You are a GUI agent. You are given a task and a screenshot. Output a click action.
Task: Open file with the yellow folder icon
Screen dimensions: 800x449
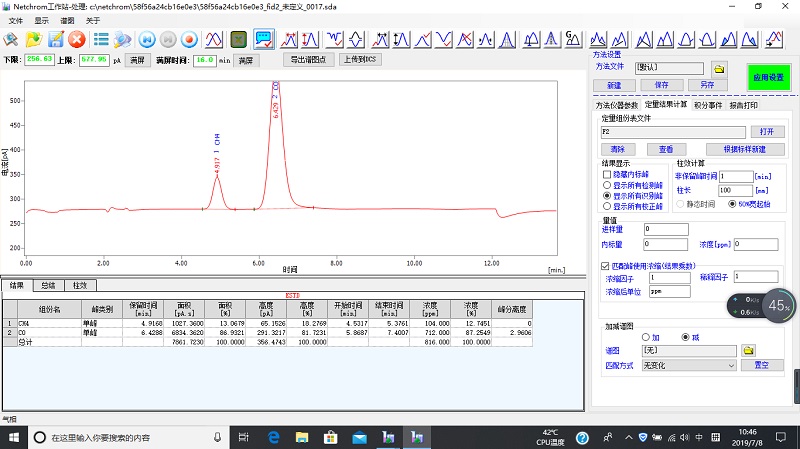click(x=34, y=39)
